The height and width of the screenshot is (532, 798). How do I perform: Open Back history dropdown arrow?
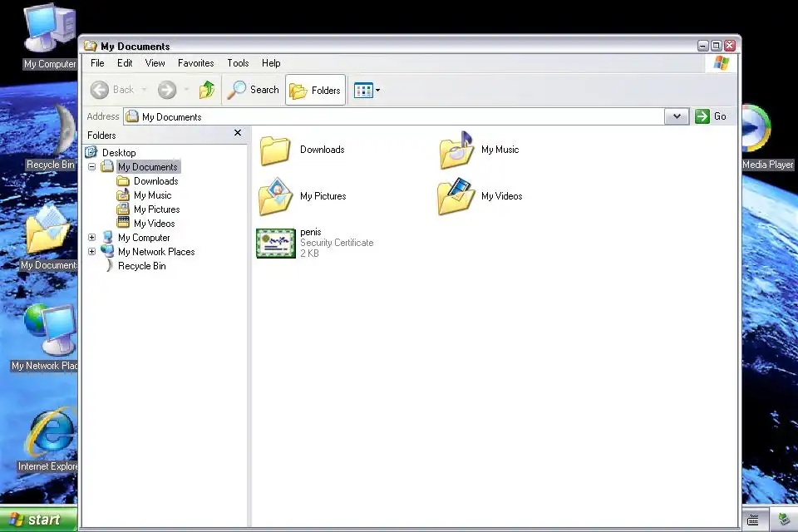pyautogui.click(x=144, y=90)
